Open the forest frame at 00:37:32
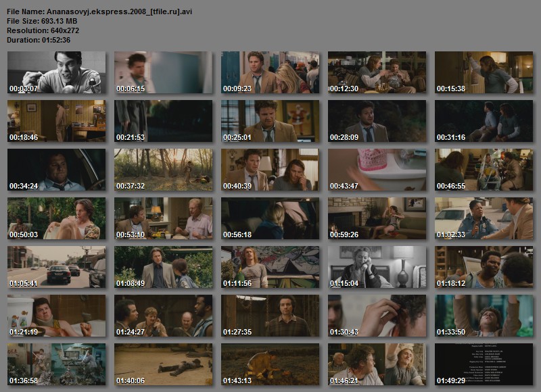The width and height of the screenshot is (541, 392). click(x=164, y=170)
